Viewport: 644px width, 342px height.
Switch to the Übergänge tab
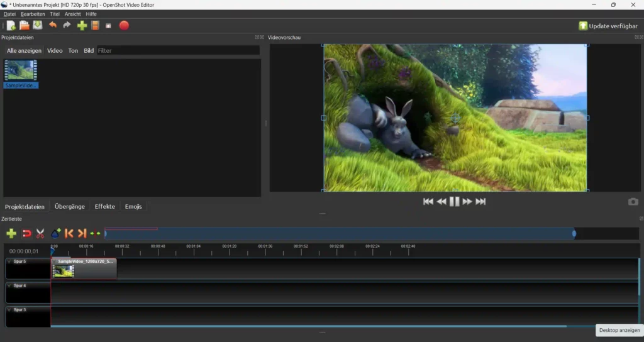pyautogui.click(x=69, y=206)
